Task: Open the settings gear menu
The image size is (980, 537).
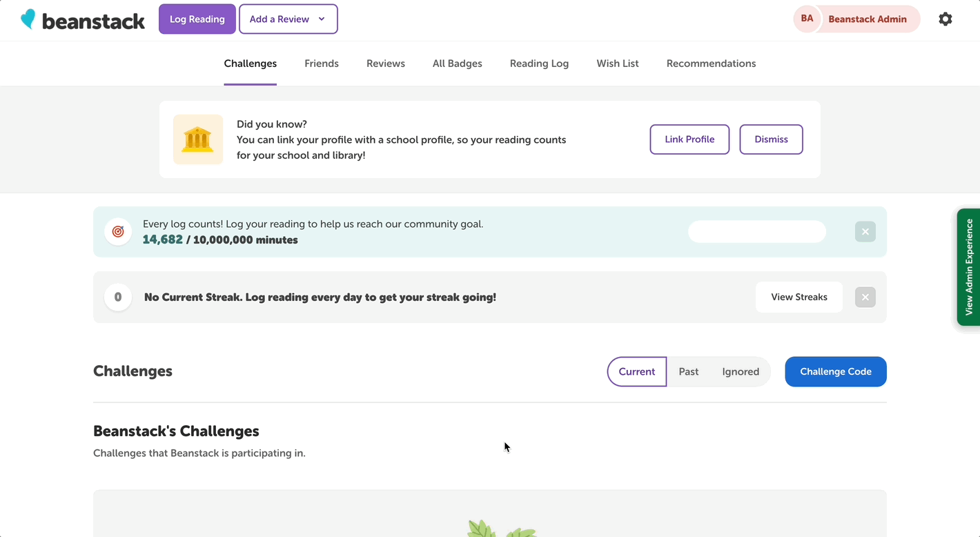Action: click(x=945, y=19)
